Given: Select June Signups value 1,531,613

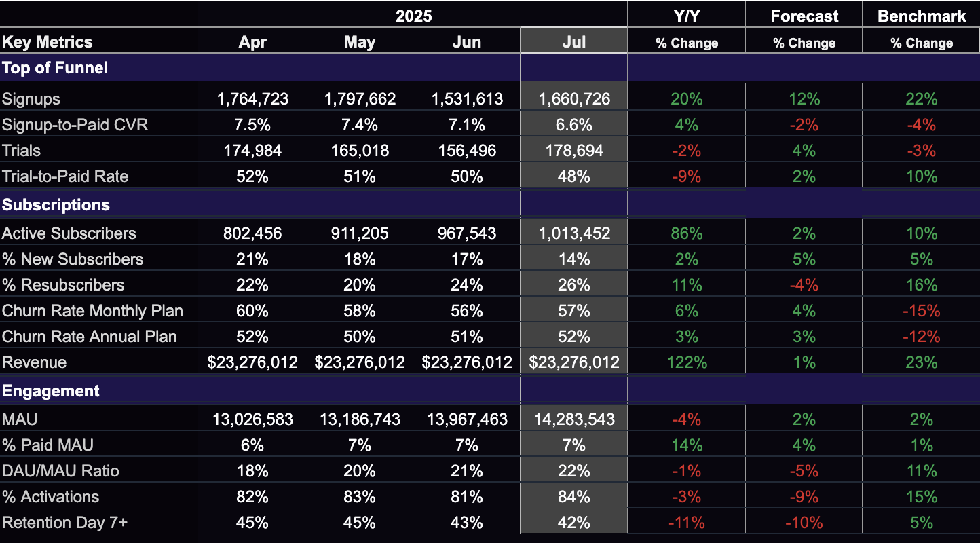Looking at the screenshot, I should 467,99.
